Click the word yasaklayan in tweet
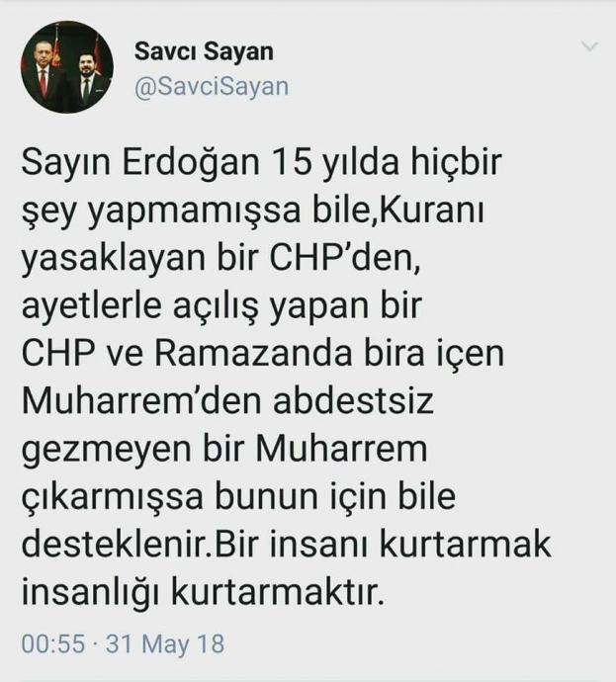 [x=113, y=261]
